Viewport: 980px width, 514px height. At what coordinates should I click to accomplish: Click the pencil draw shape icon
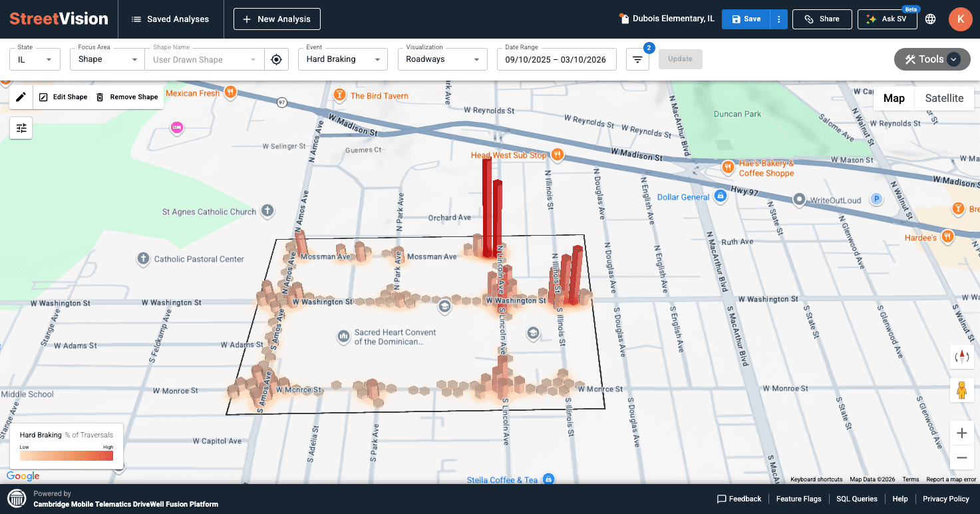point(21,97)
